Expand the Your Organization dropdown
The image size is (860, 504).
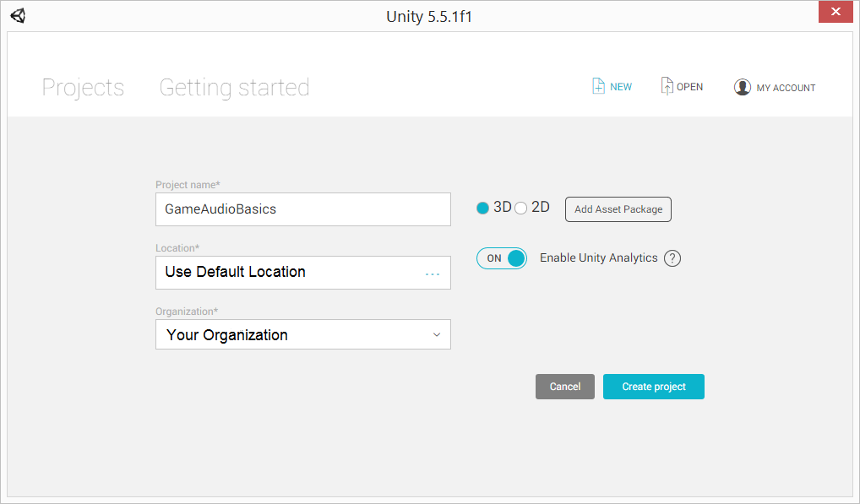302,334
